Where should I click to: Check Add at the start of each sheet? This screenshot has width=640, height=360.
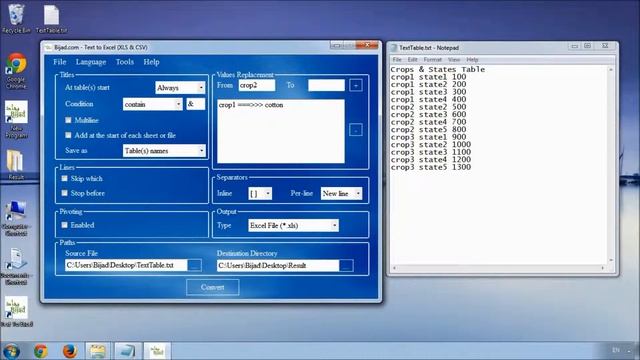click(68, 135)
